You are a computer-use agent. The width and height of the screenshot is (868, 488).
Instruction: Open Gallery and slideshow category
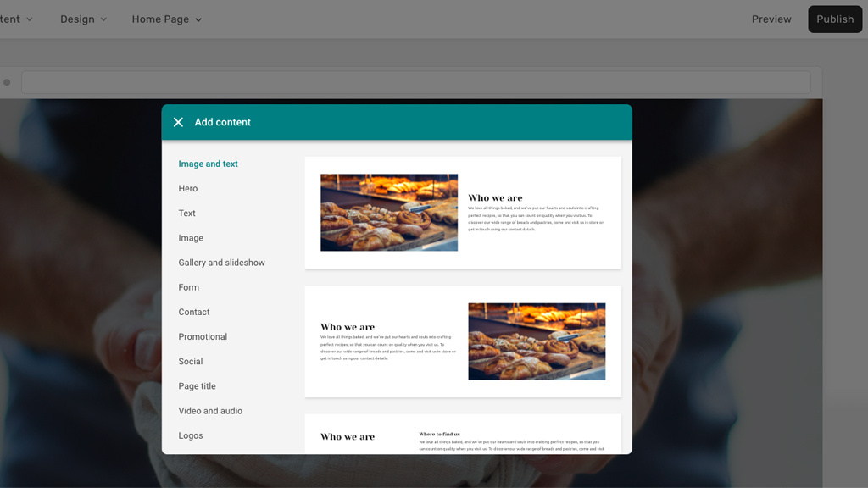[221, 263]
